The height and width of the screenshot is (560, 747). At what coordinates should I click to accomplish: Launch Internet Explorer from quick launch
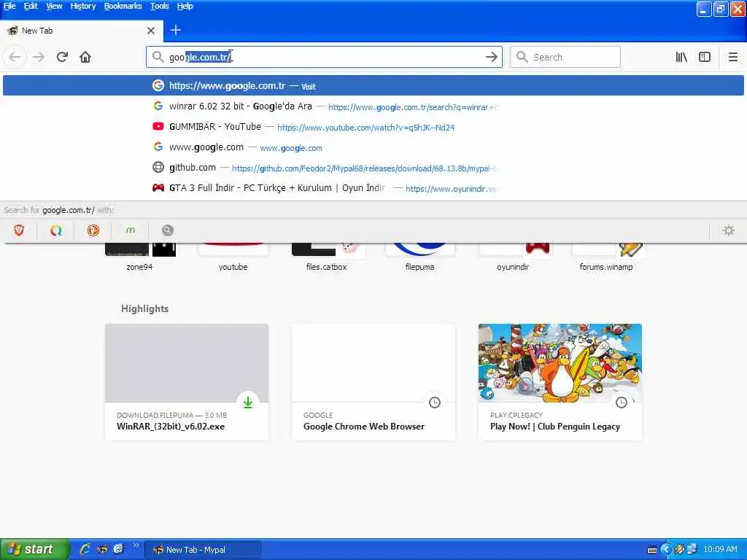85,549
